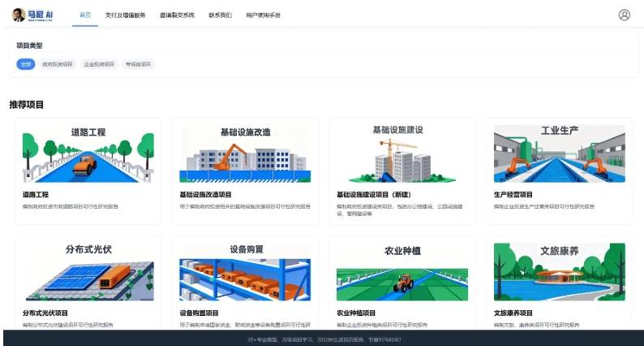
Task: Open 支付及增值服务 in the navigation
Action: [126, 15]
